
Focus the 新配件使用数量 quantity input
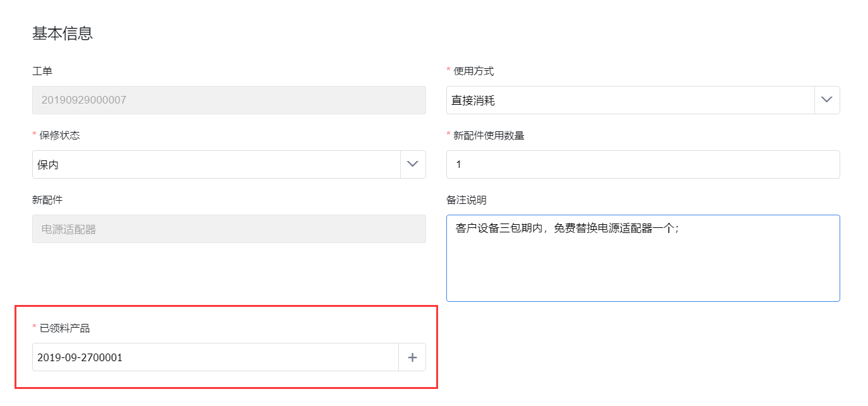(643, 164)
